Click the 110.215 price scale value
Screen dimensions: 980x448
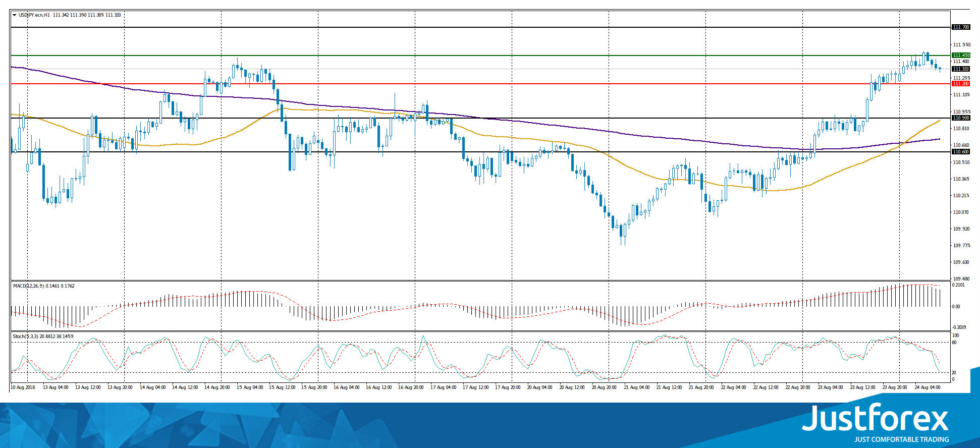click(961, 195)
